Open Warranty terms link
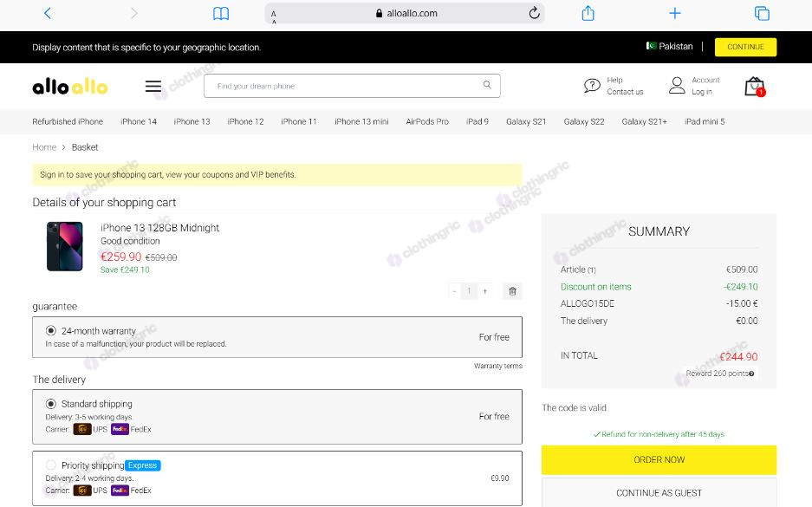The width and height of the screenshot is (812, 507). pyautogui.click(x=497, y=366)
